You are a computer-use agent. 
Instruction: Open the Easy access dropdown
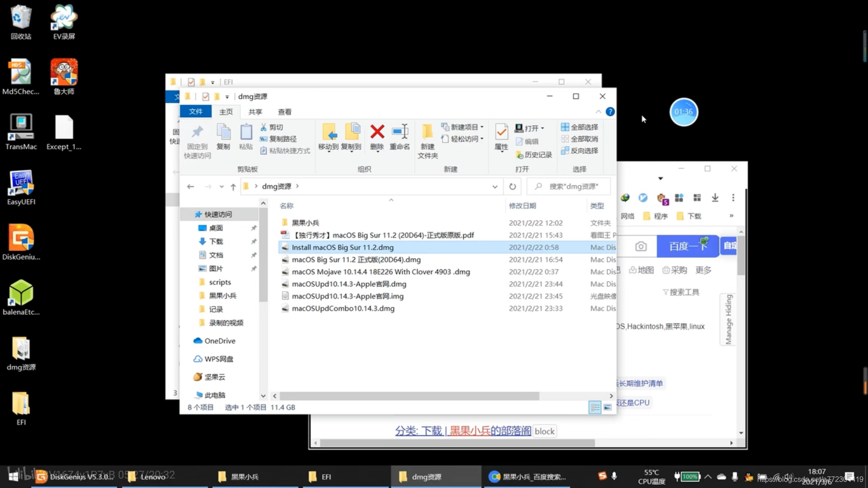point(462,139)
